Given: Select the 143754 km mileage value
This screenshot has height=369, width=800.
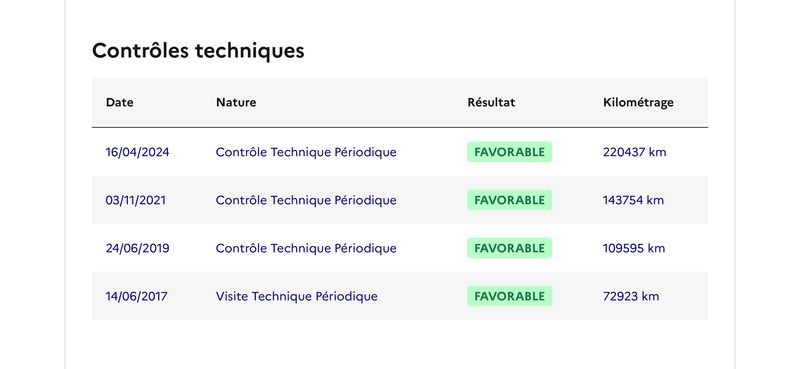Looking at the screenshot, I should (x=633, y=200).
